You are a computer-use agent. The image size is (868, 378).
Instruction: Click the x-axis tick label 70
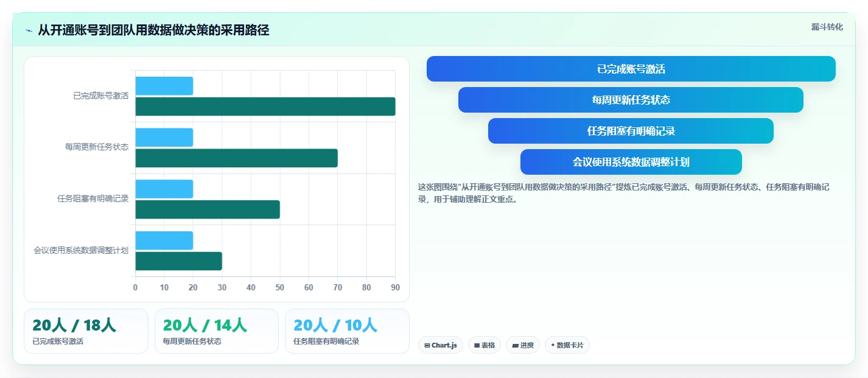(338, 287)
